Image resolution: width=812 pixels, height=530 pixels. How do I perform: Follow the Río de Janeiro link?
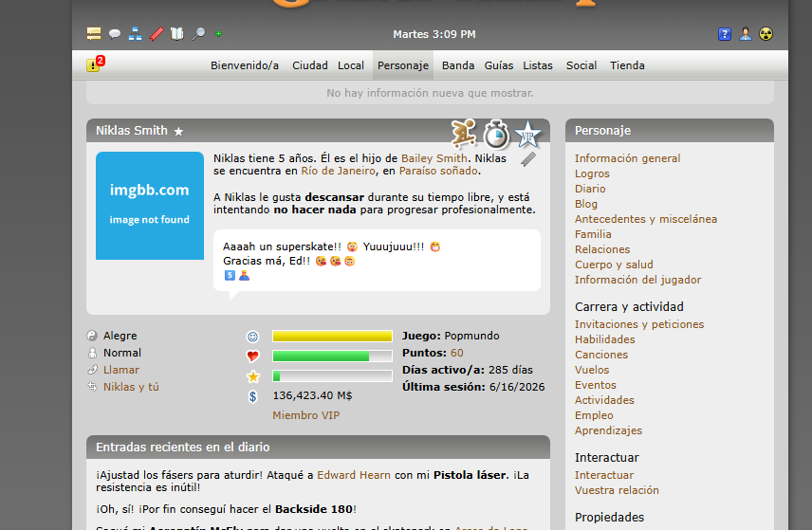pyautogui.click(x=338, y=171)
